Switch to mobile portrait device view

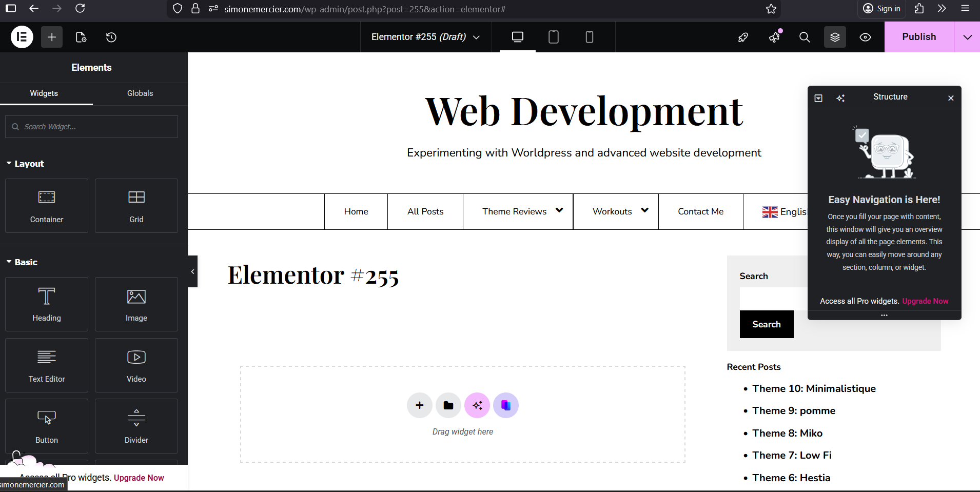pyautogui.click(x=590, y=37)
